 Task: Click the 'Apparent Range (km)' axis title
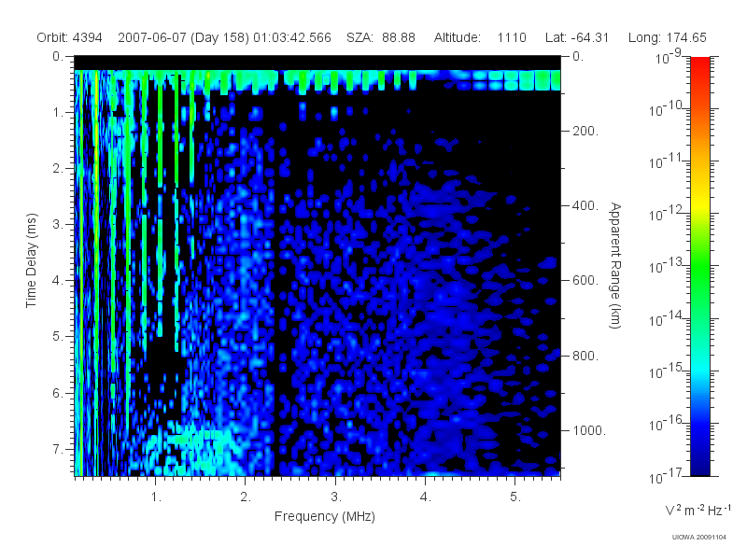[x=615, y=266]
